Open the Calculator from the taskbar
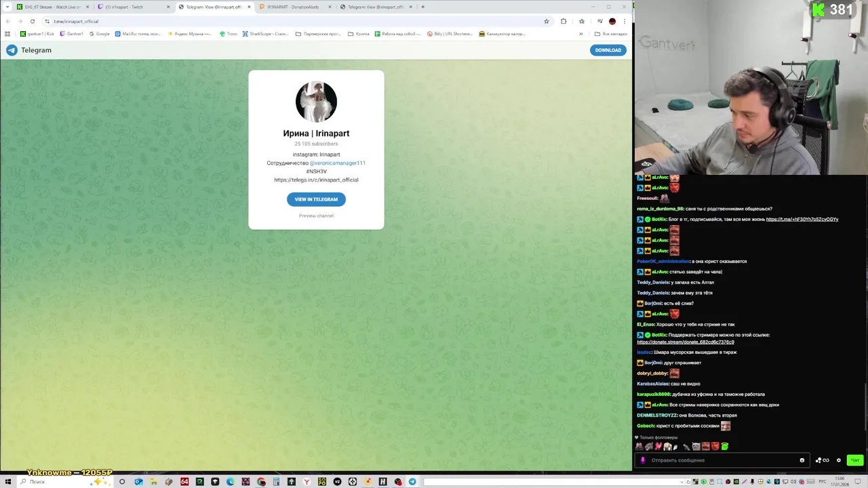This screenshot has width=868, height=488. 276,482
